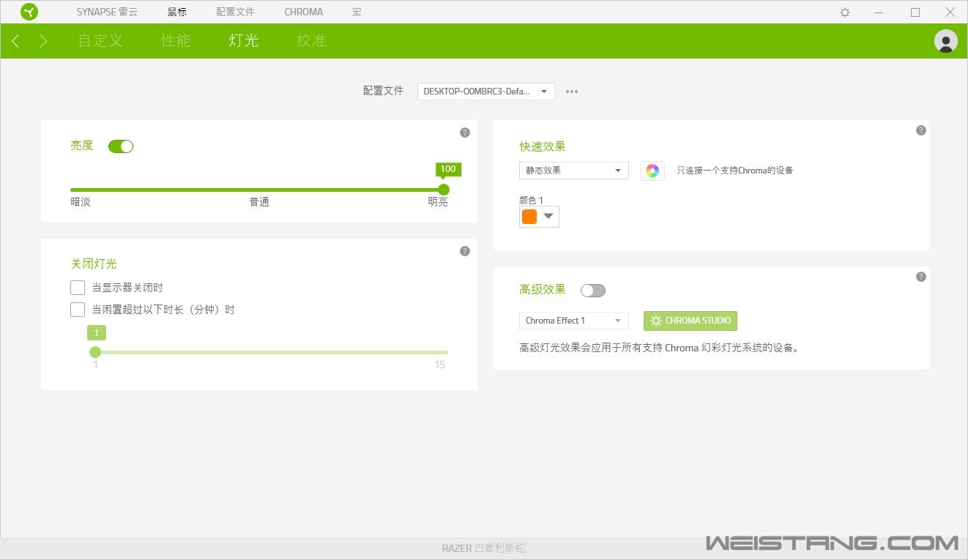Select the 灯光 tab

tap(243, 41)
